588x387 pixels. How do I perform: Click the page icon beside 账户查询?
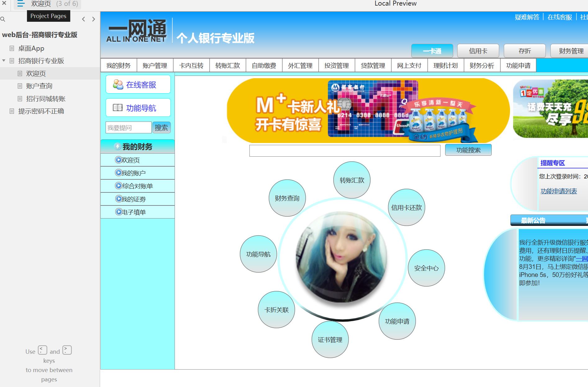coord(20,86)
